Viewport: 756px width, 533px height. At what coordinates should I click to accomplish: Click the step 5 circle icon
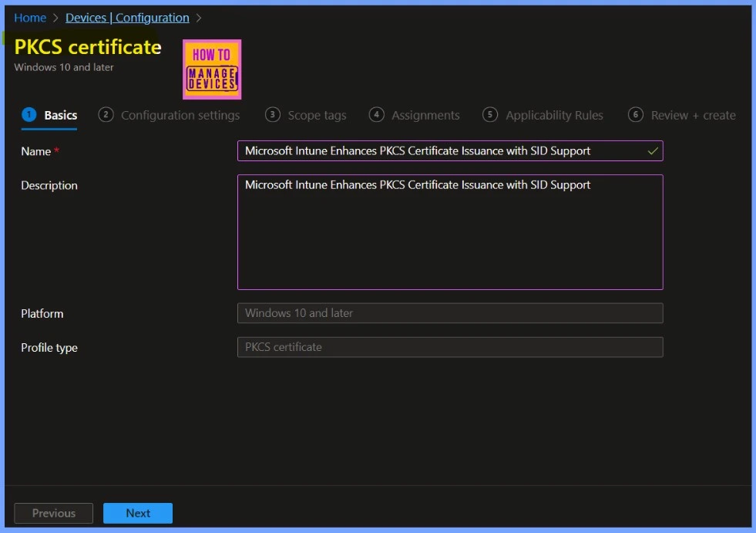(490, 115)
